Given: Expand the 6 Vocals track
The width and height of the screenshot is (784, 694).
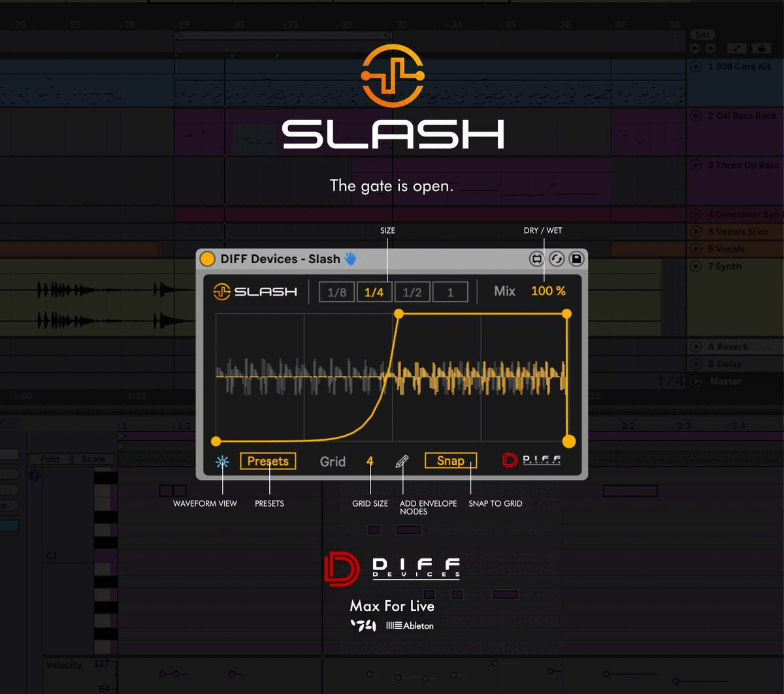Looking at the screenshot, I should pos(696,249).
